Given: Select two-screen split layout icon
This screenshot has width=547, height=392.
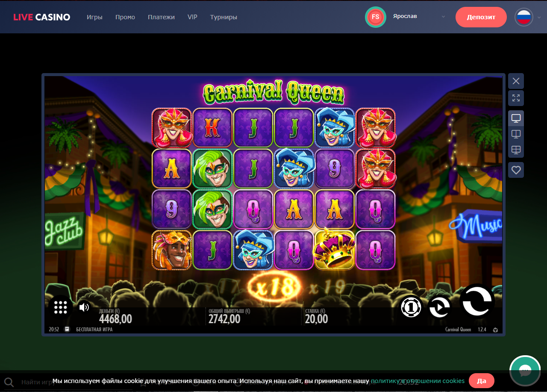Looking at the screenshot, I should [516, 134].
